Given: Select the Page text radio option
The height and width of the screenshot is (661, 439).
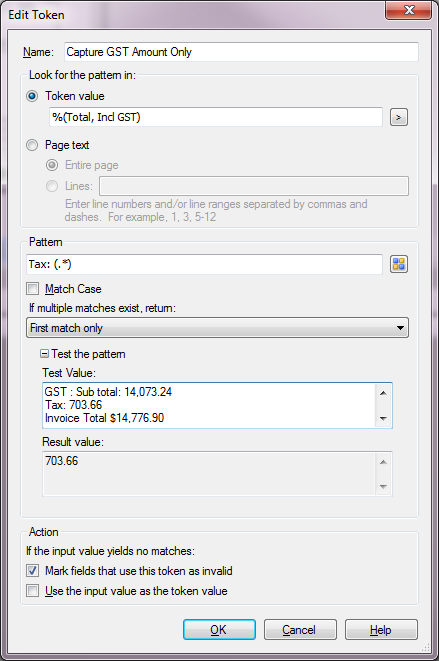Looking at the screenshot, I should click(x=32, y=145).
